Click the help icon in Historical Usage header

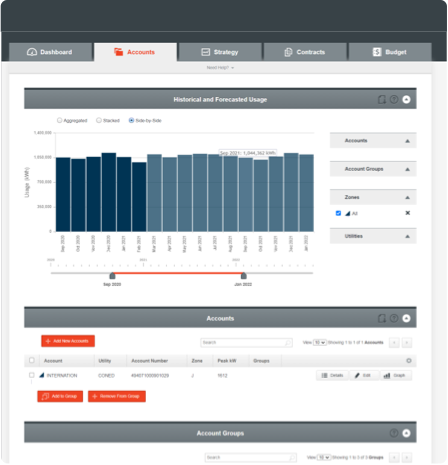point(394,99)
